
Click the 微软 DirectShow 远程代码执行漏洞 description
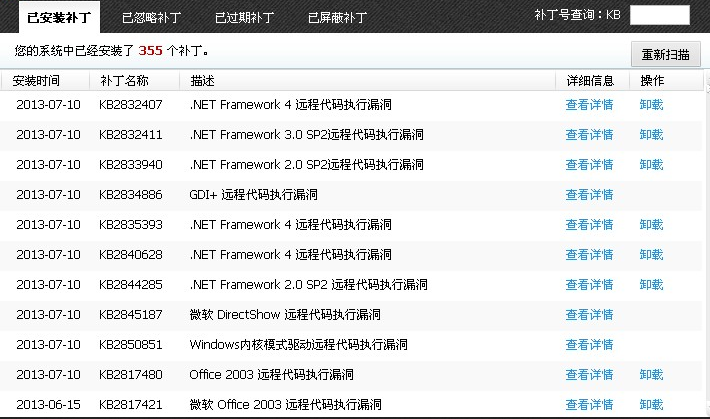pyautogui.click(x=285, y=314)
